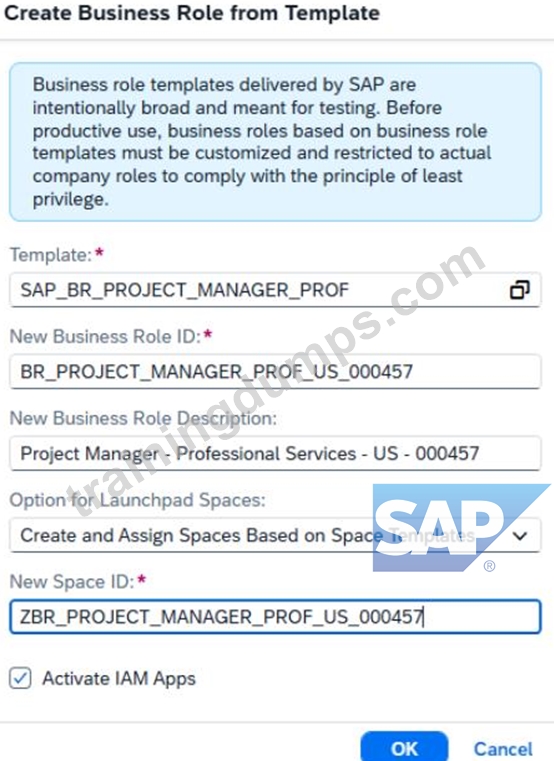554x761 pixels.
Task: Cancel the business role creation
Action: [503, 749]
